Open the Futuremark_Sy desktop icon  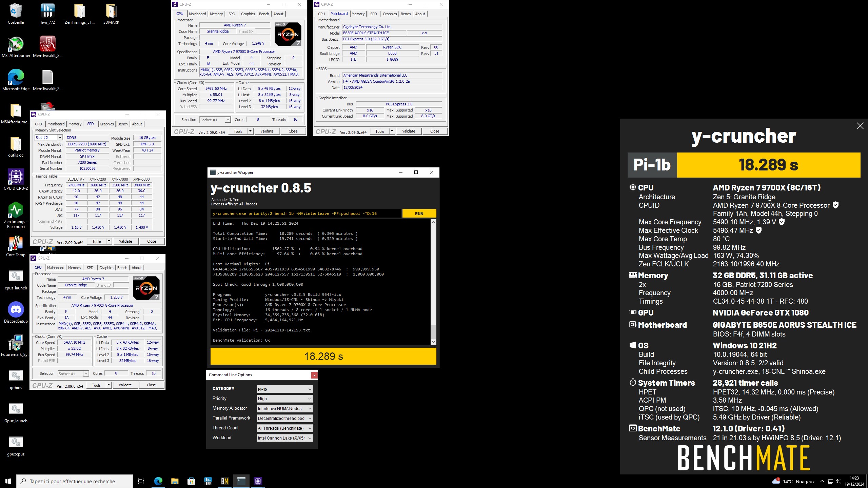[16, 346]
